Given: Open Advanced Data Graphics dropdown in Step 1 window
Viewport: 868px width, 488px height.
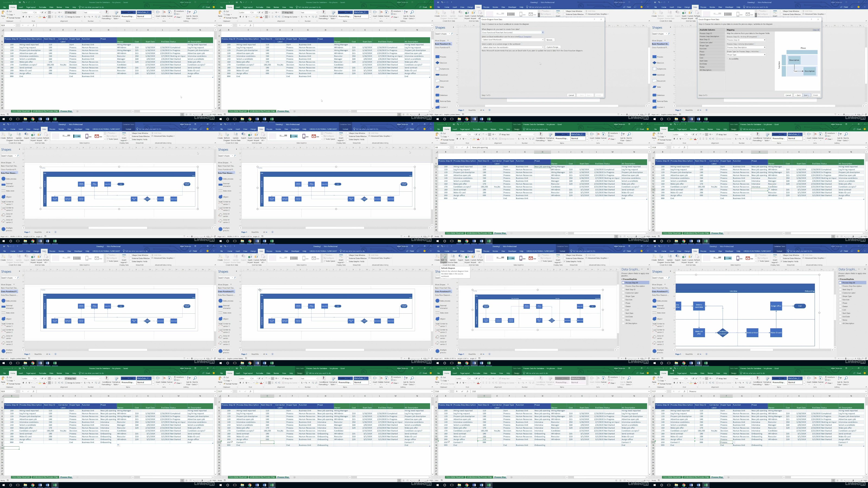Looking at the screenshot, I should coord(597,14).
